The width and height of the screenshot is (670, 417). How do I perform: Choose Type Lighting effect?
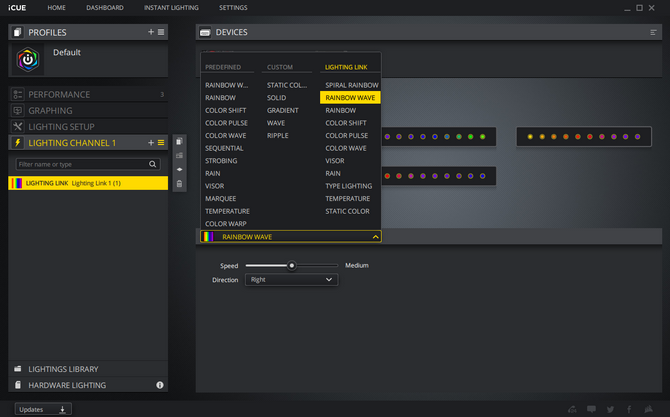click(x=348, y=186)
